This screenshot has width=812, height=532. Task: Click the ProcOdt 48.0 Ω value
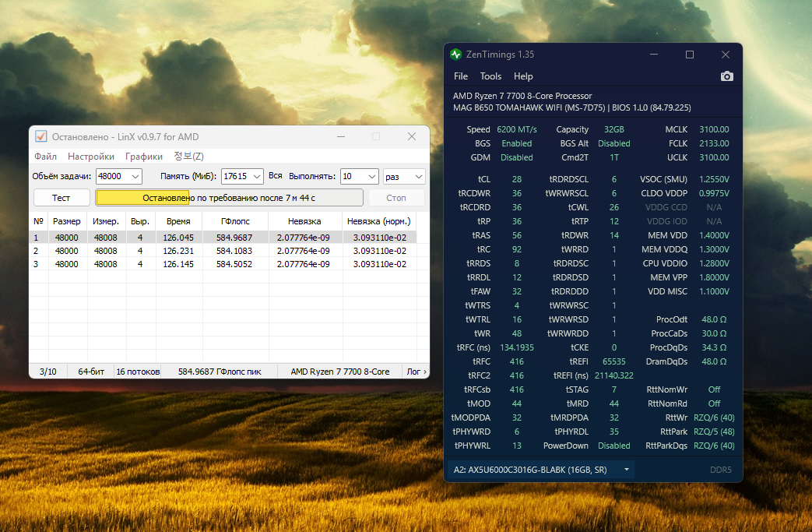(714, 319)
